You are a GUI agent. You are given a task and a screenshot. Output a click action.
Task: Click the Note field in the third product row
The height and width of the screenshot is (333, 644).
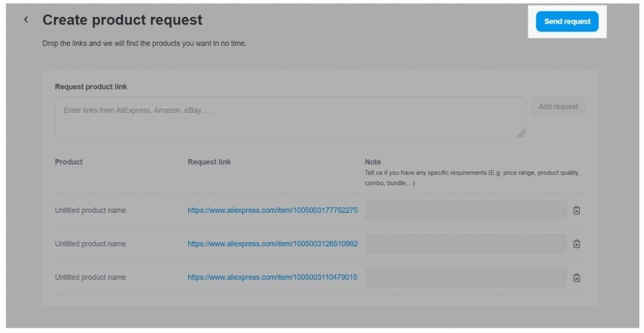pyautogui.click(x=465, y=278)
